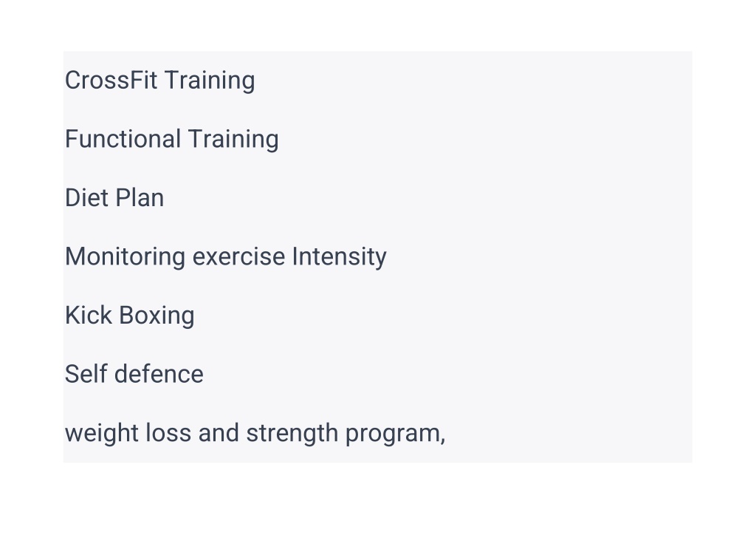Click the Kick Boxing entry
Image resolution: width=756 pixels, height=535 pixels.
(x=129, y=316)
